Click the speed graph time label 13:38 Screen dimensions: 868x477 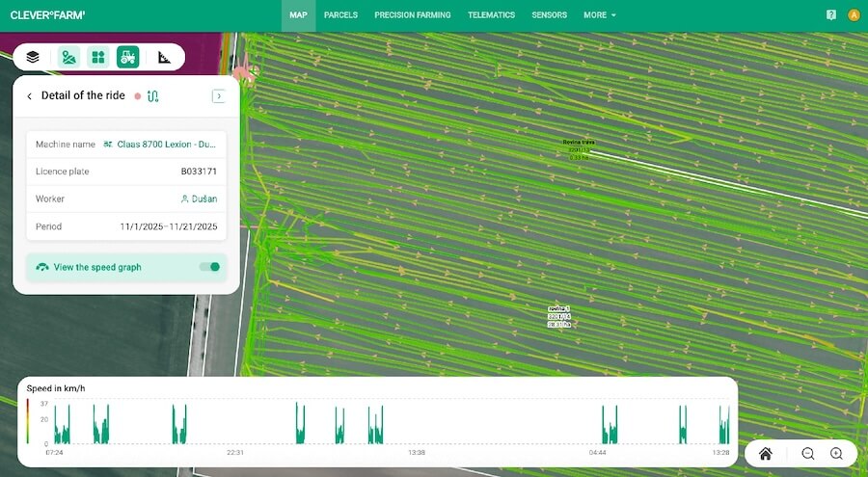tap(417, 453)
